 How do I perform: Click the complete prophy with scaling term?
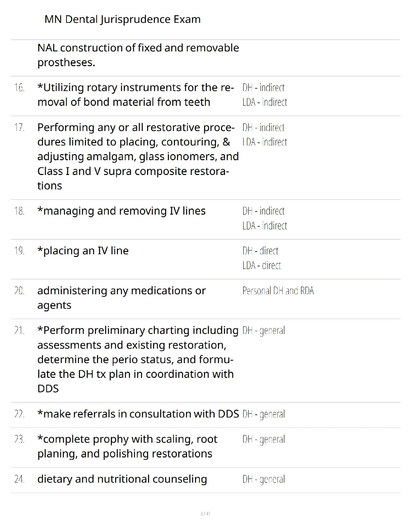pyautogui.click(x=128, y=447)
